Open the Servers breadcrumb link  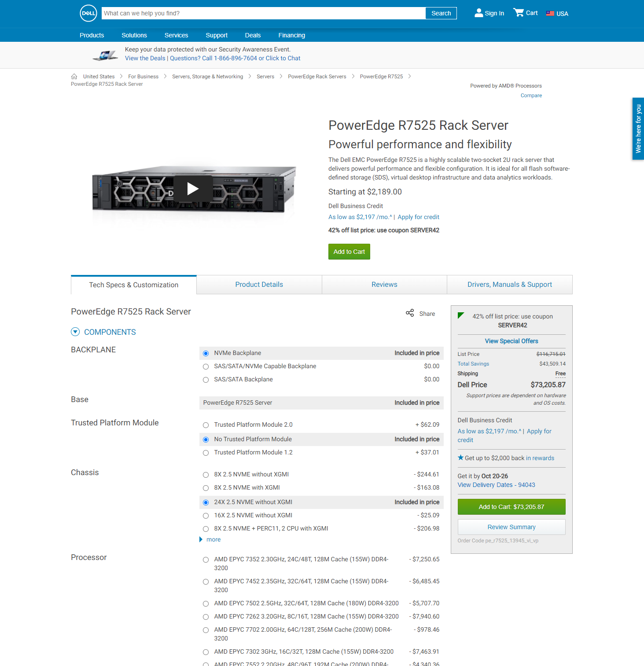[265, 77]
